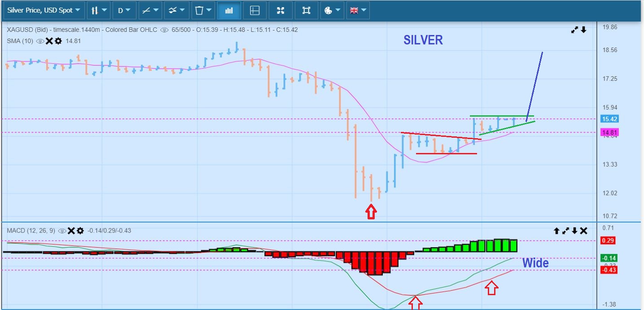Viewport: 644px width, 310px height.
Task: Open the color palette theme dropdown
Action: (332, 10)
